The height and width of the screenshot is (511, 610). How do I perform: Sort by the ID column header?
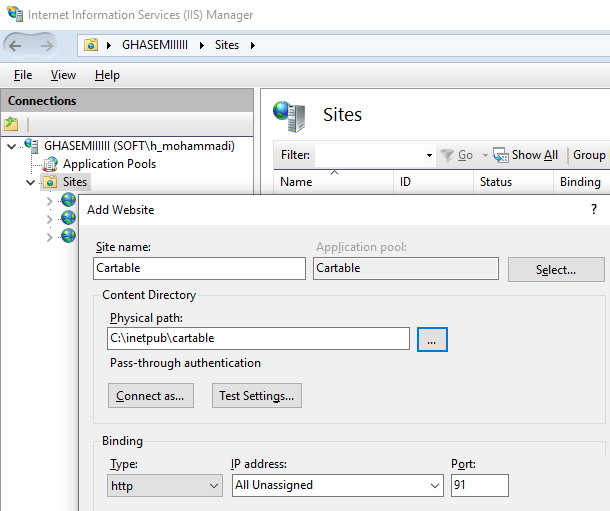point(433,182)
